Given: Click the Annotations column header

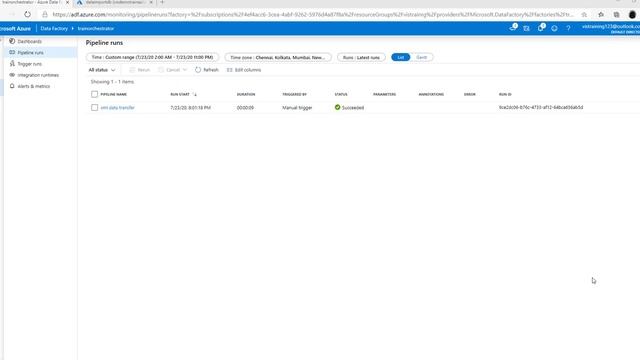Looking at the screenshot, I should (431, 94).
